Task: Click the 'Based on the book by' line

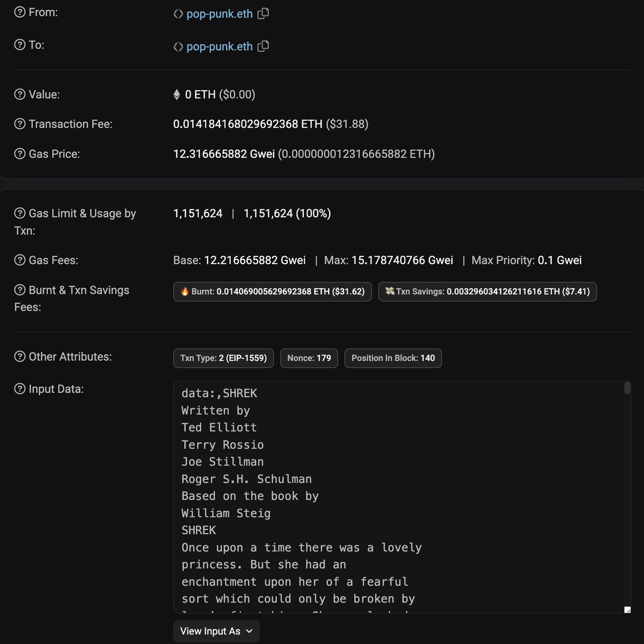Action: pyautogui.click(x=250, y=496)
